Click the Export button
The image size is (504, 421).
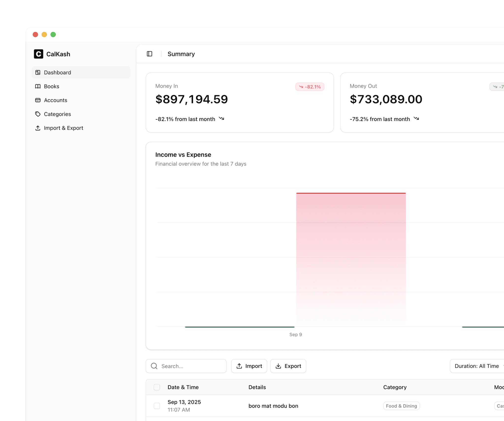[x=288, y=366]
